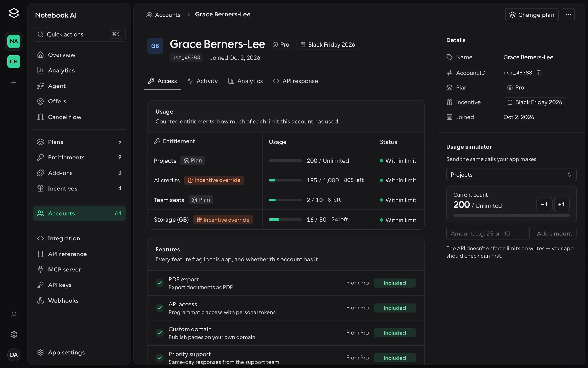Click the Incentive override tag on AI credits
This screenshot has height=368, width=588.
[214, 180]
